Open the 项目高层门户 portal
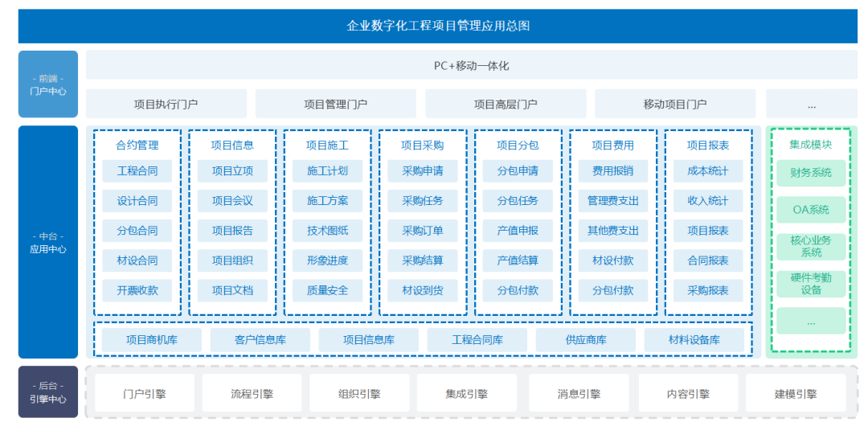The height and width of the screenshot is (422, 868). [506, 104]
